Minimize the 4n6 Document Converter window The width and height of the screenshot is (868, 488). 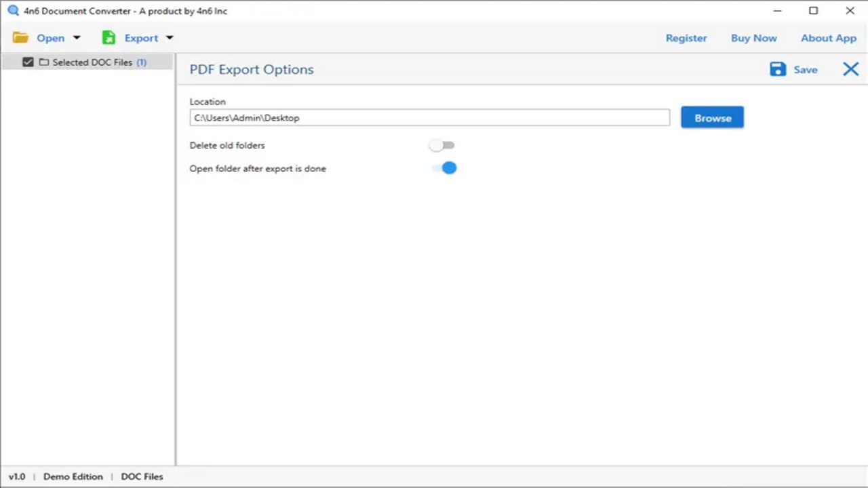[777, 11]
